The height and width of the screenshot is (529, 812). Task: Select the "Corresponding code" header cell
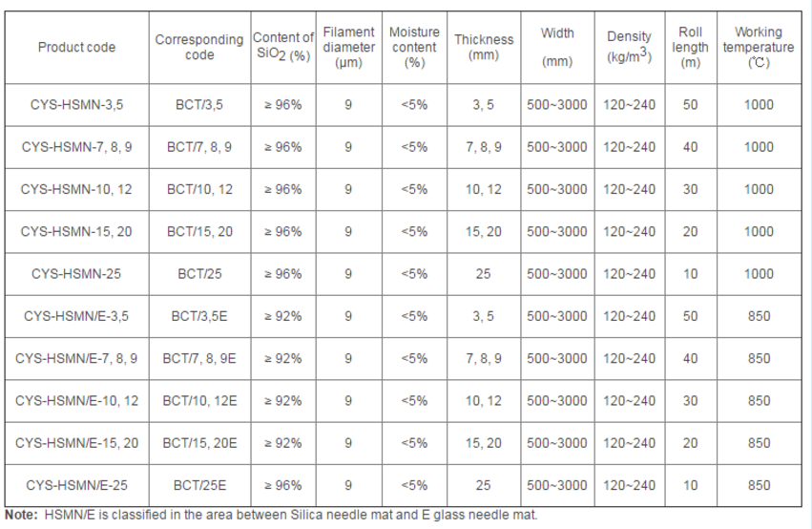(198, 48)
